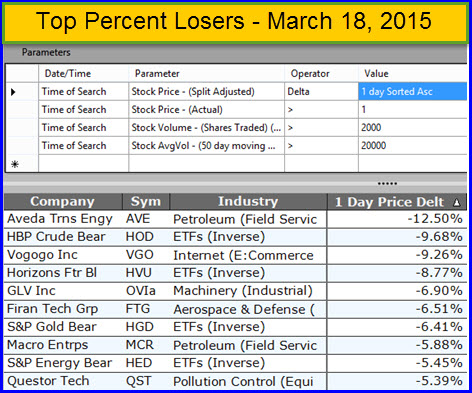Click the Industry column header

[x=248, y=202]
